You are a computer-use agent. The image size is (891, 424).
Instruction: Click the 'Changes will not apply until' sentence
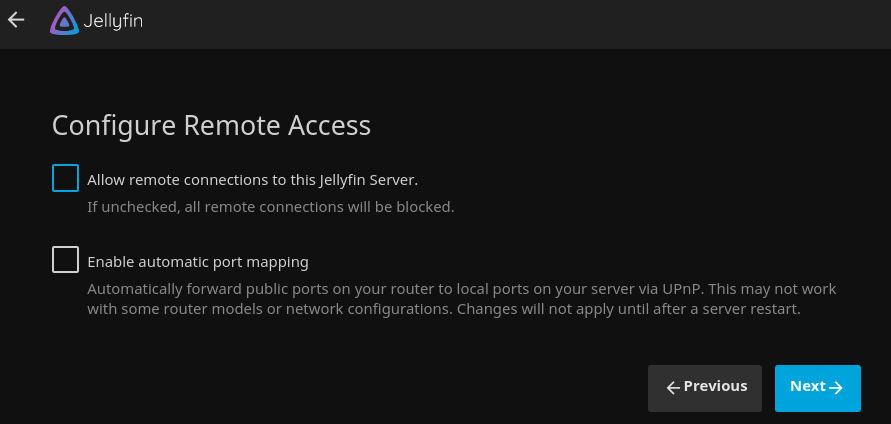(628, 309)
